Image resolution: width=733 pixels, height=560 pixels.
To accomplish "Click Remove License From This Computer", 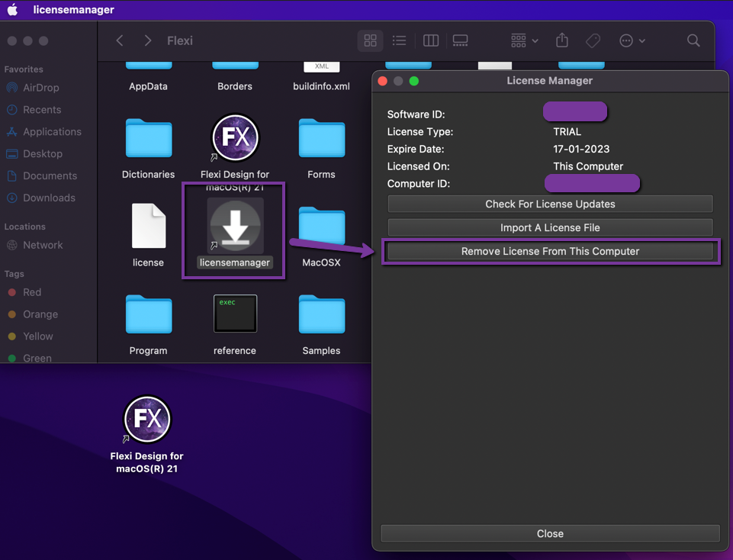I will click(550, 251).
